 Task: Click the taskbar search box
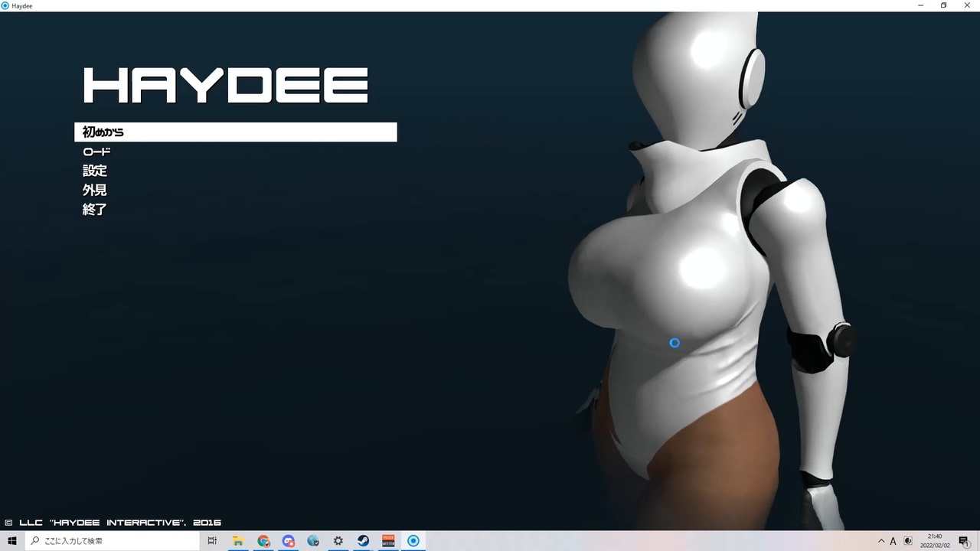tap(112, 541)
